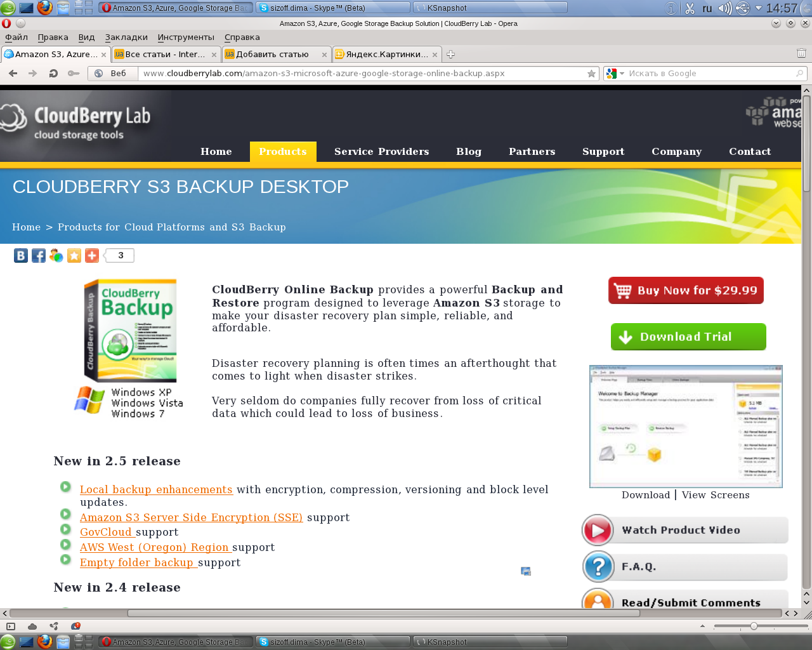Reload the current page
The width and height of the screenshot is (812, 650).
[x=53, y=74]
